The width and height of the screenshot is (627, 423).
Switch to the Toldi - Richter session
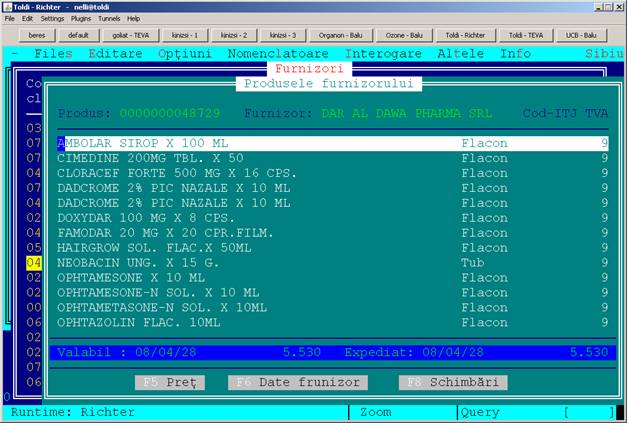click(x=465, y=35)
